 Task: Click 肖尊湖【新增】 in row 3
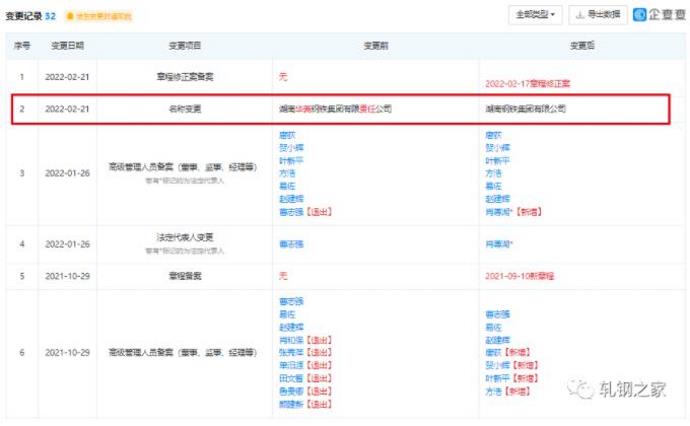pyautogui.click(x=513, y=212)
